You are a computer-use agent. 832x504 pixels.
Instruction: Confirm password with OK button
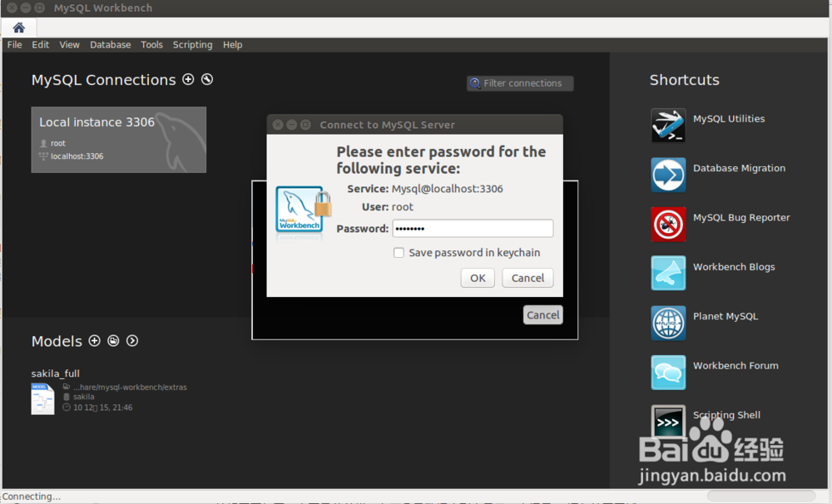tap(478, 278)
